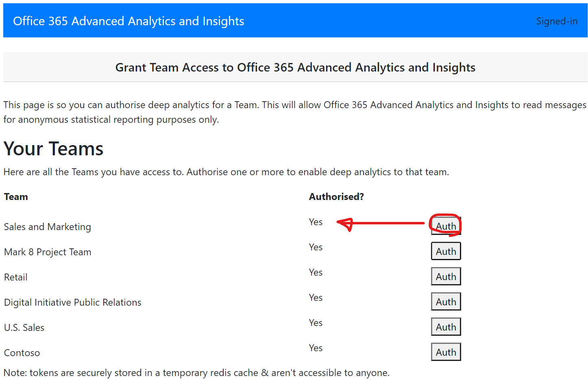Click the Contoso team name

click(x=22, y=353)
